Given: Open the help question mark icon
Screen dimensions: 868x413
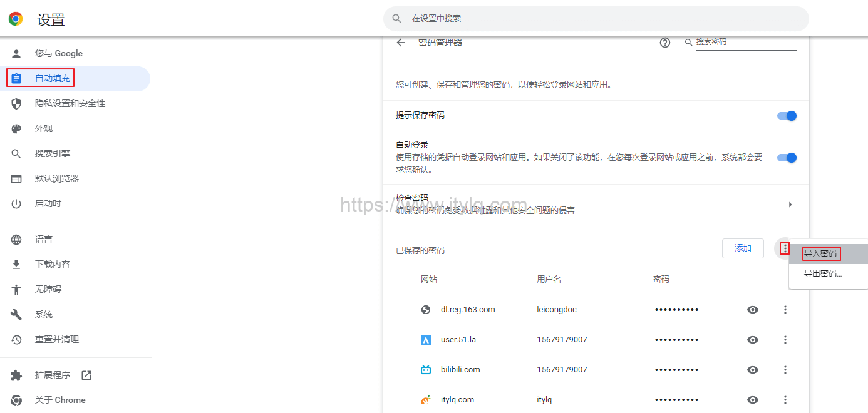Looking at the screenshot, I should [x=665, y=43].
